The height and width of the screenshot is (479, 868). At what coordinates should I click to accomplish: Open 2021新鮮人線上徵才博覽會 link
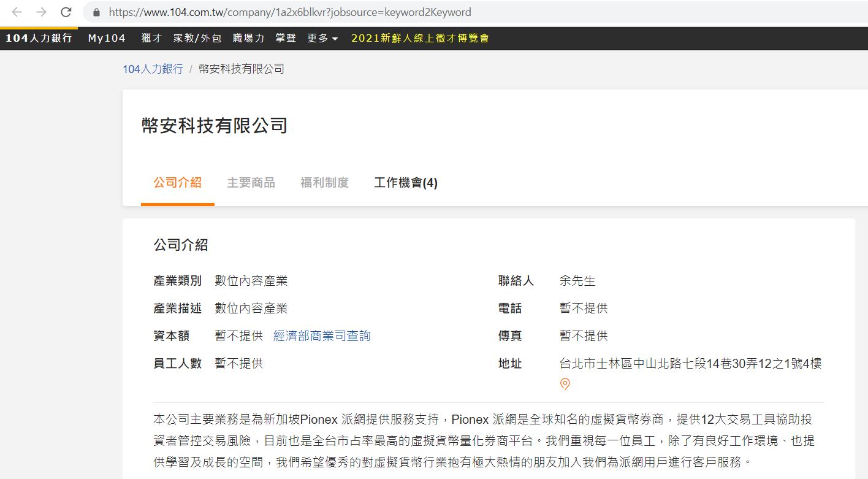tap(420, 38)
